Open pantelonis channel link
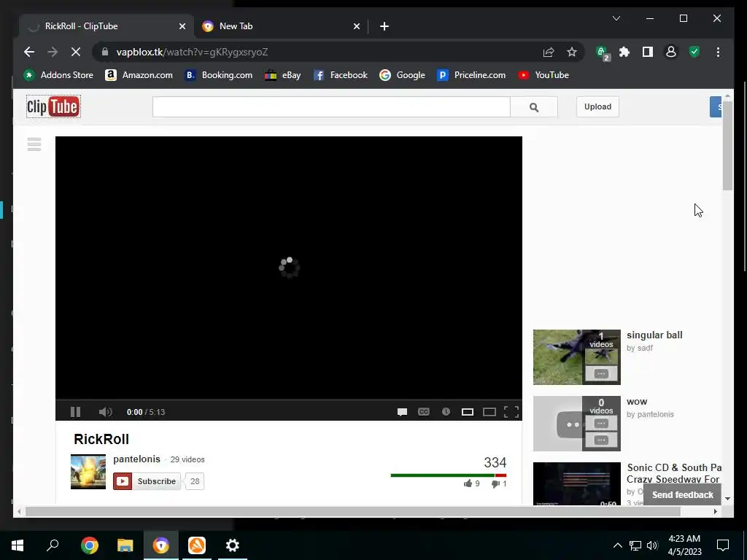 (x=136, y=459)
